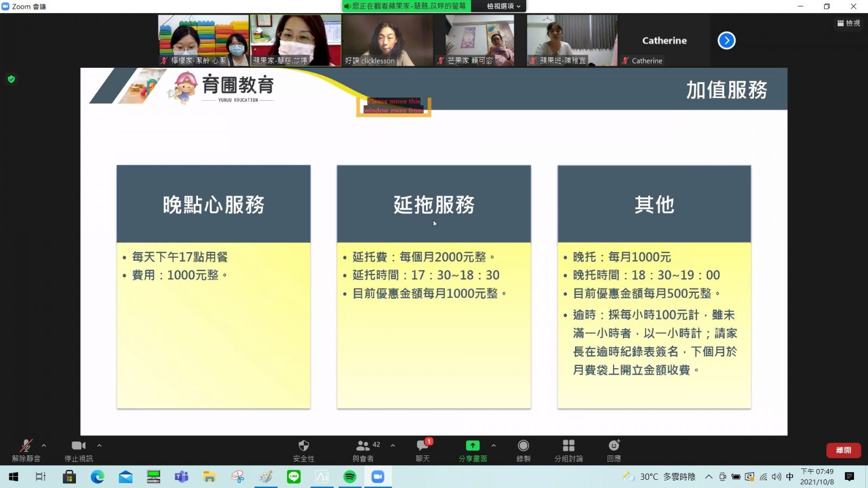The width and height of the screenshot is (868, 488).
Task: Open Spotify from the taskbar
Action: [x=350, y=477]
